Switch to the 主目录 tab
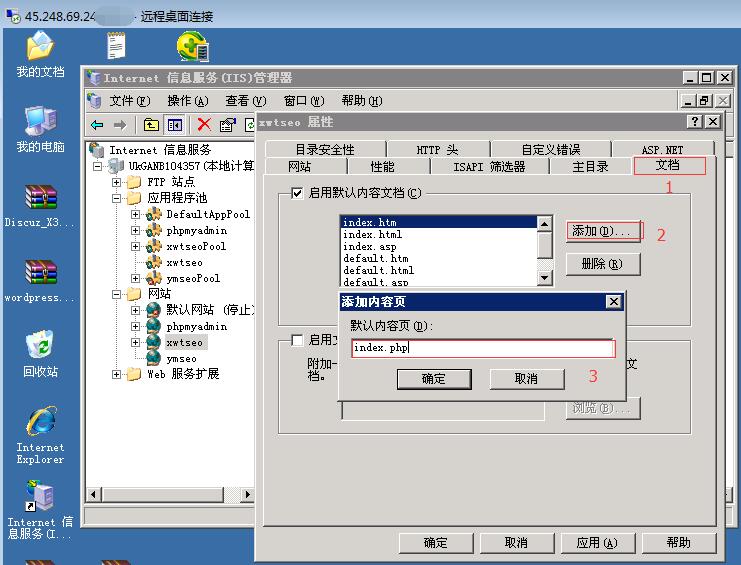741x565 pixels. click(590, 166)
